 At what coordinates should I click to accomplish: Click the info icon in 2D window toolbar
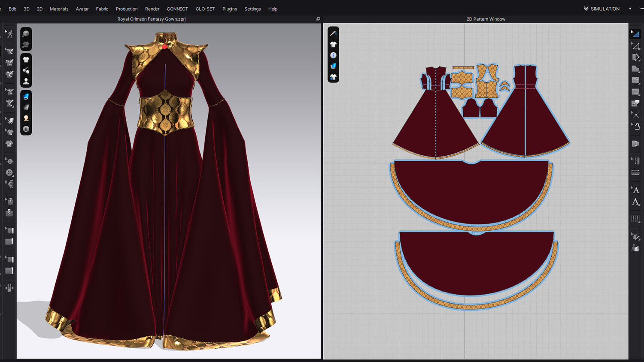tap(333, 55)
